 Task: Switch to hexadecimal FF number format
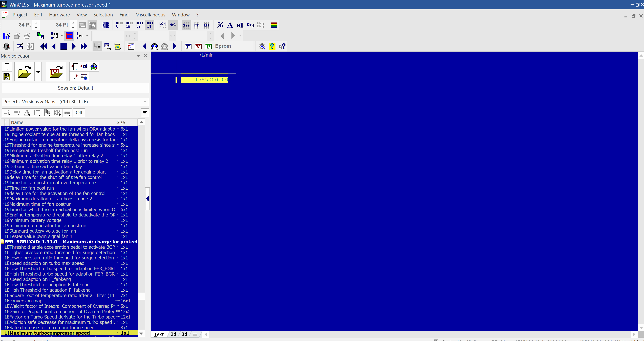tap(197, 25)
